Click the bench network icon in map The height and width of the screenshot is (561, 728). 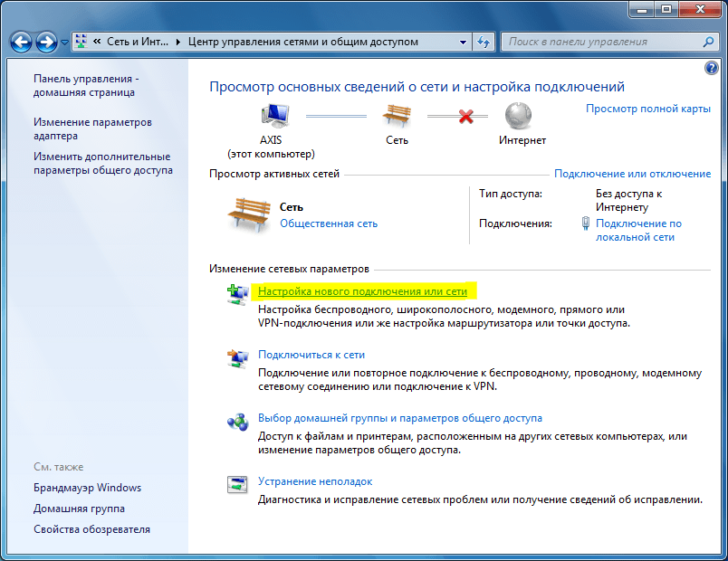397,117
